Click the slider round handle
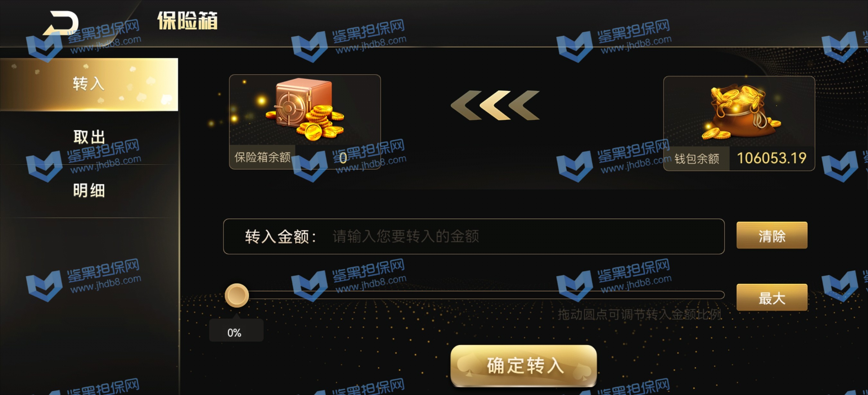 pyautogui.click(x=237, y=295)
